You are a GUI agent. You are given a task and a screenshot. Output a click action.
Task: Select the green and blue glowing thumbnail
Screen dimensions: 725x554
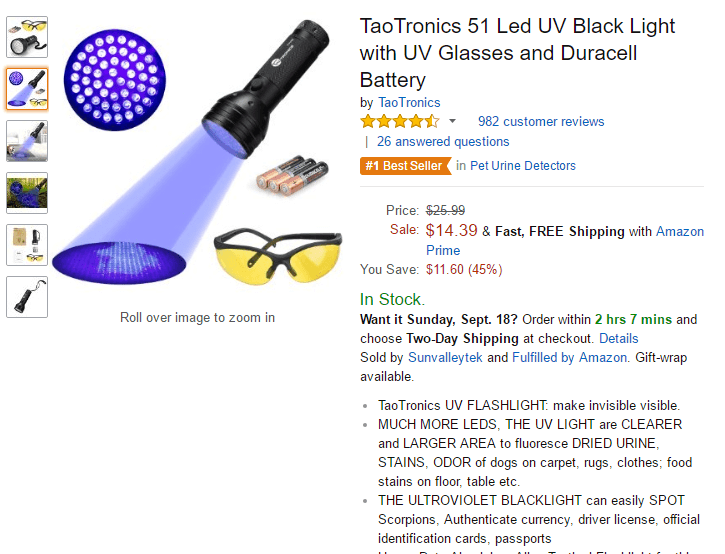click(27, 193)
